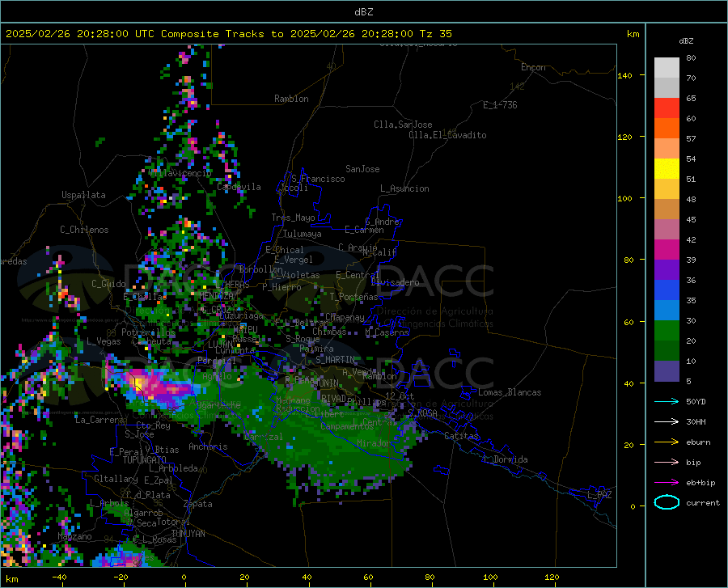Click the 30HM white arrow legend icon
The width and height of the screenshot is (728, 588).
(667, 421)
